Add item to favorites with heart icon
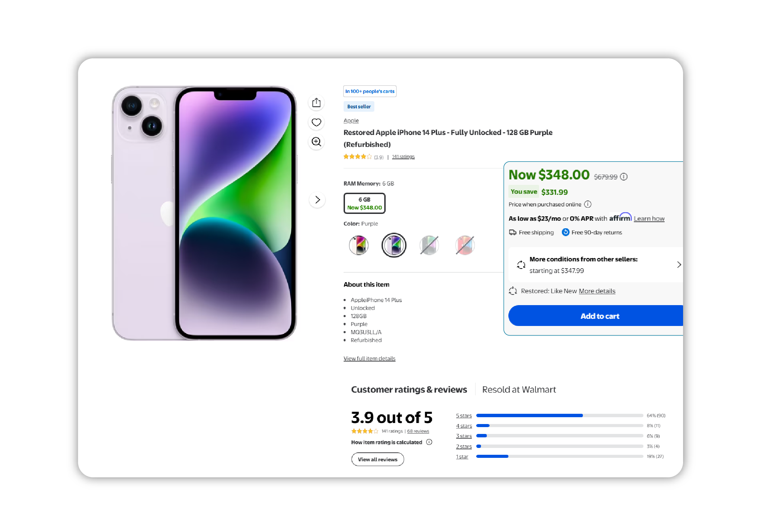 point(316,122)
